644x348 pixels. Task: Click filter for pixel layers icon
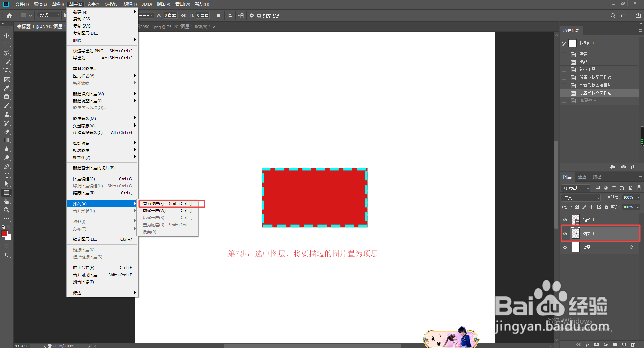[598, 188]
